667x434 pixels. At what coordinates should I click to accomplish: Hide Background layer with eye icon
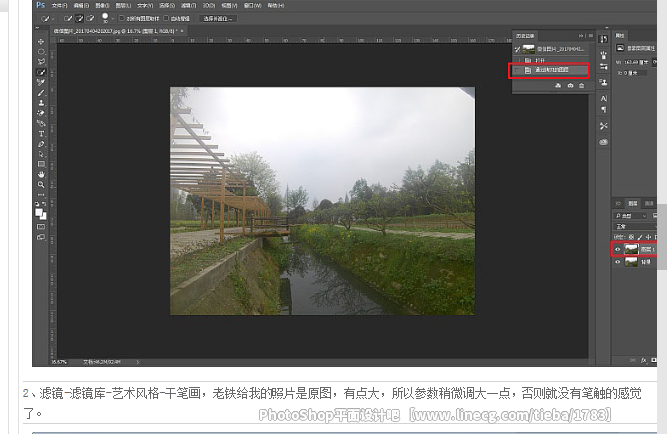coord(618,262)
